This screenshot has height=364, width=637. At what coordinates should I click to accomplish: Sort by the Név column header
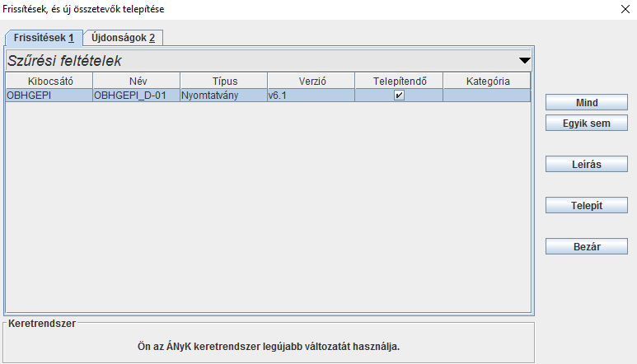click(x=137, y=81)
